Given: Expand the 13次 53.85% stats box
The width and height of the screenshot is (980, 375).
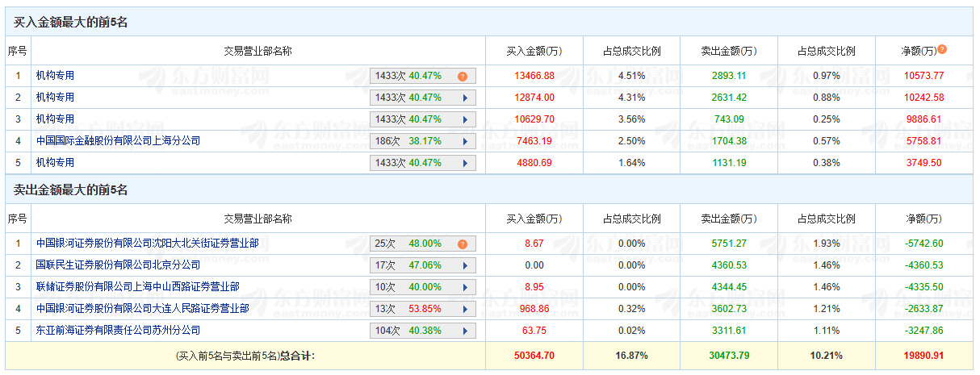Looking at the screenshot, I should (422, 309).
